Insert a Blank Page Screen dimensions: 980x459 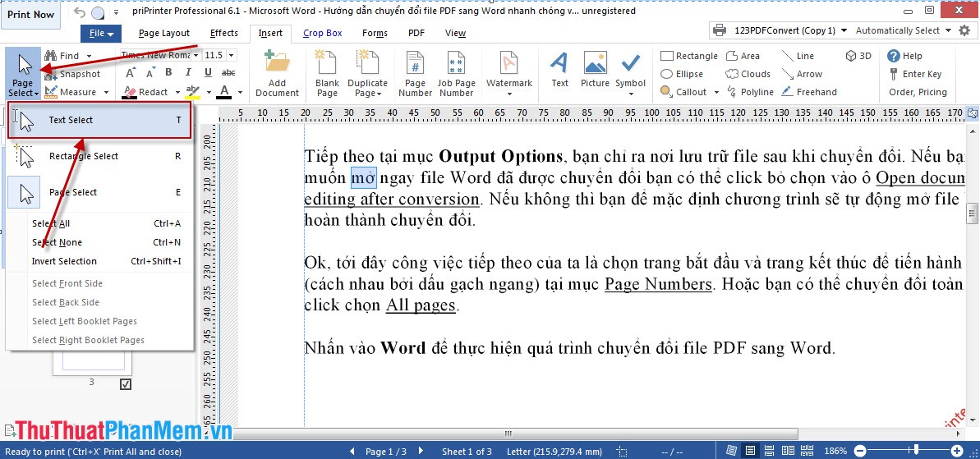click(327, 74)
